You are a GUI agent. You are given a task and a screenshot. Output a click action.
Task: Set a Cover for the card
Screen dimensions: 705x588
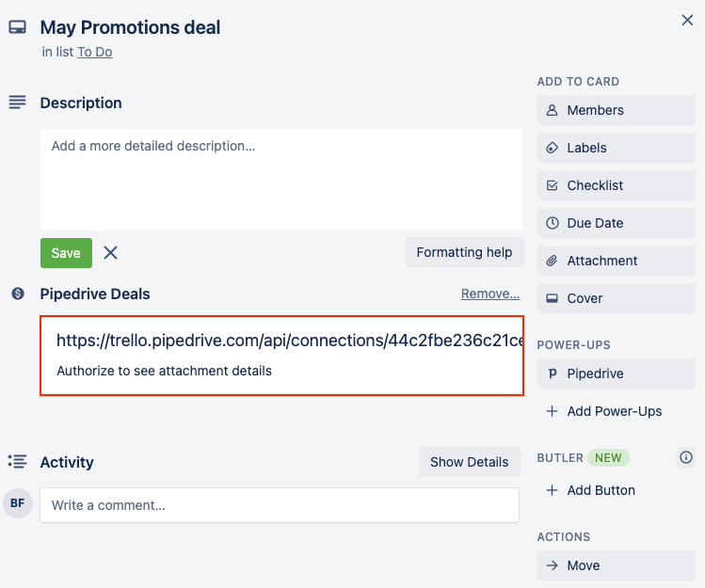click(x=616, y=298)
